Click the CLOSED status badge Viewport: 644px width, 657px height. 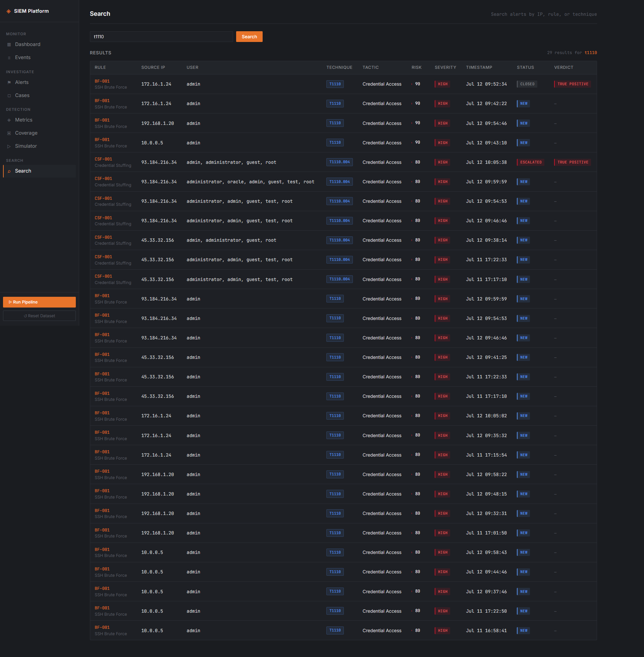pos(527,84)
